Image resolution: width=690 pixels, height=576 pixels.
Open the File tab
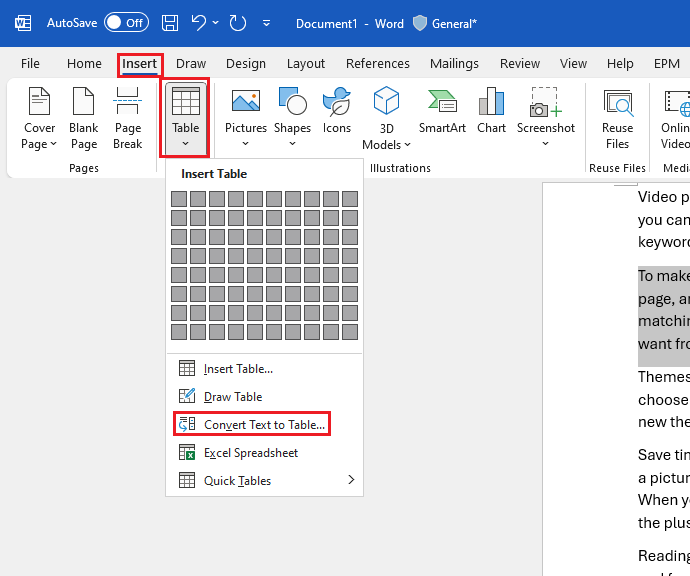click(30, 64)
